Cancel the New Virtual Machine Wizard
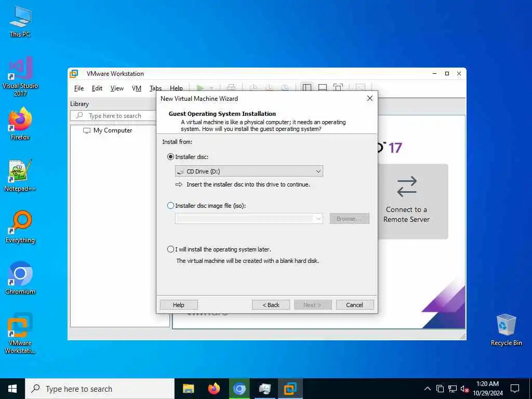The image size is (532, 399). (x=354, y=304)
